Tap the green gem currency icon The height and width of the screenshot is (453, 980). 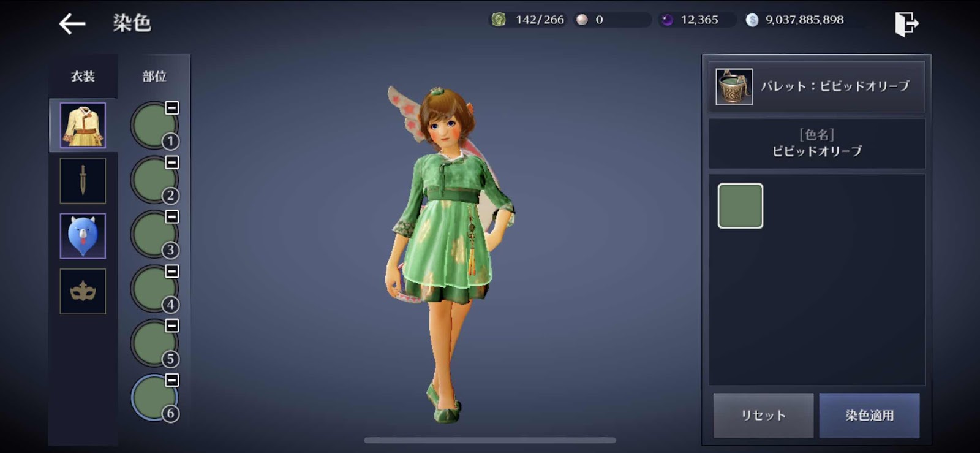point(499,20)
